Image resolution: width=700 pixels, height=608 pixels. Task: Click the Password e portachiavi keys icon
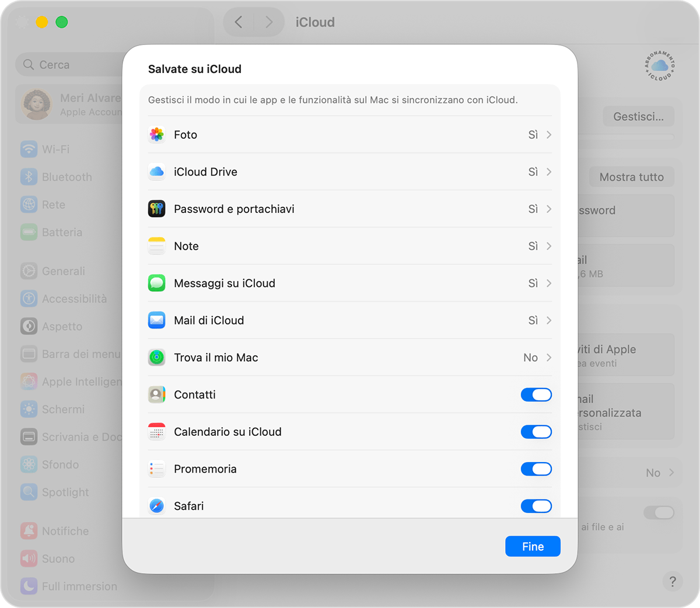coord(156,209)
